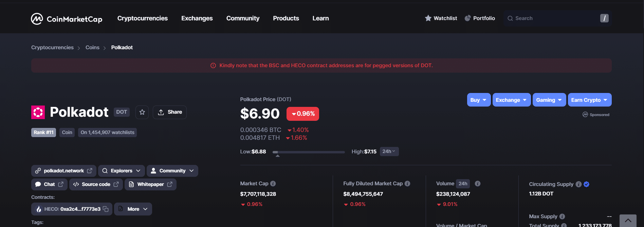Click the Sponsored logo icon
644x227 pixels.
coord(585,115)
